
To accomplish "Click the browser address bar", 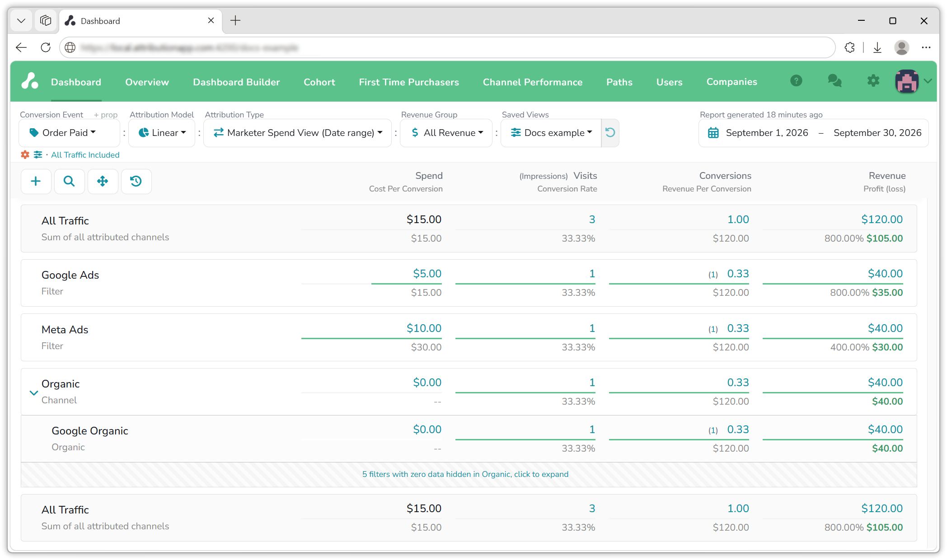I will [447, 47].
